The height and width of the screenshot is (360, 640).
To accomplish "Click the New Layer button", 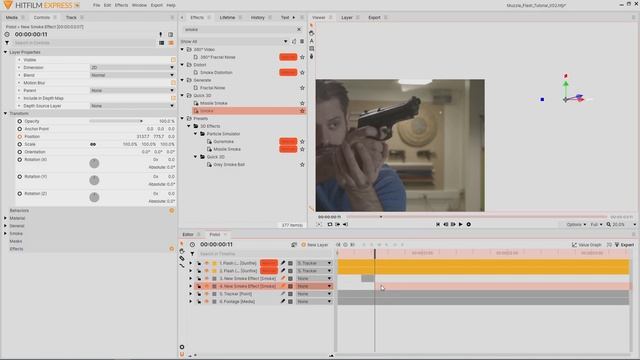I will point(315,244).
